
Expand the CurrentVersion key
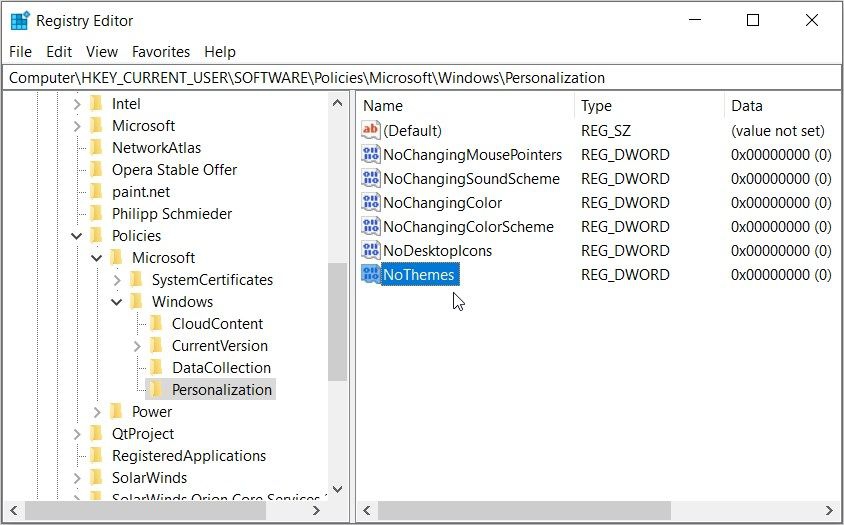[x=137, y=346]
